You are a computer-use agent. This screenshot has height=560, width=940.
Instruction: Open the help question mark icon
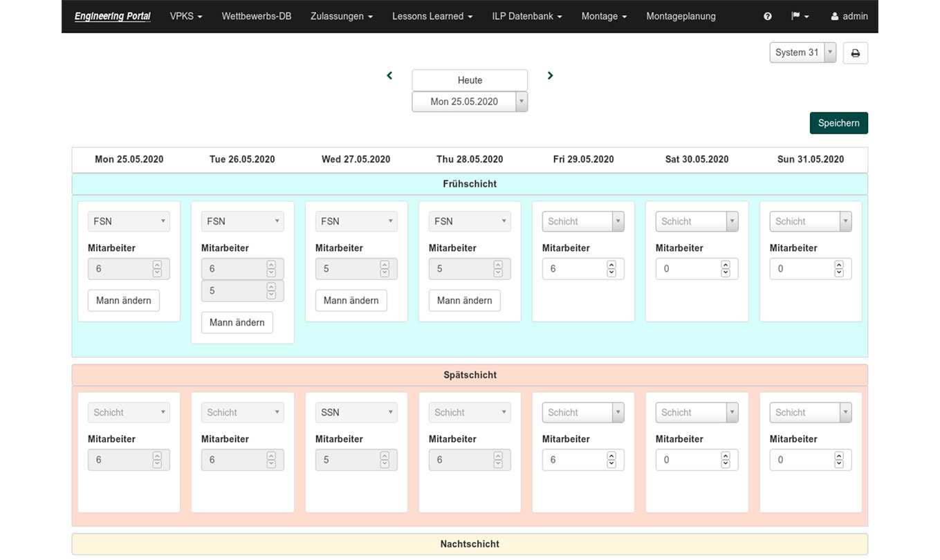click(767, 17)
